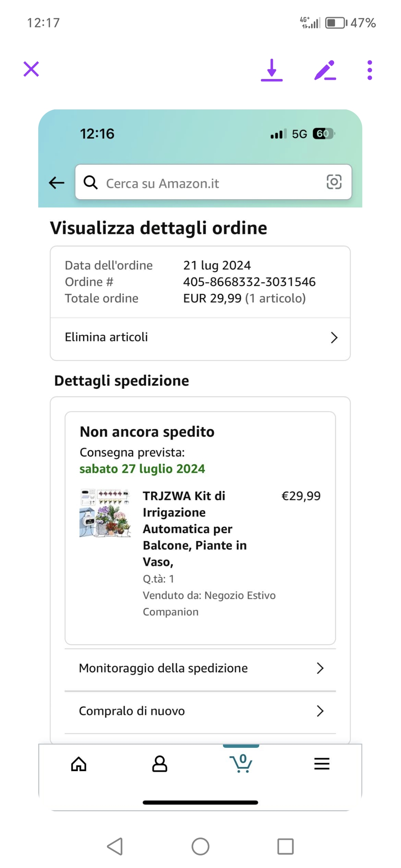The width and height of the screenshot is (401, 868).
Task: Download the screenshot image
Action: pos(272,70)
